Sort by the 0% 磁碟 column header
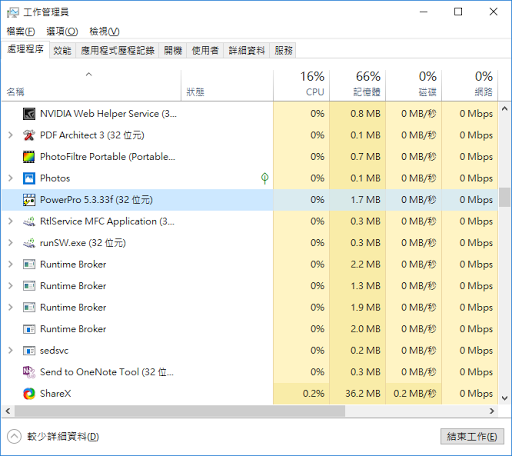 tap(414, 85)
